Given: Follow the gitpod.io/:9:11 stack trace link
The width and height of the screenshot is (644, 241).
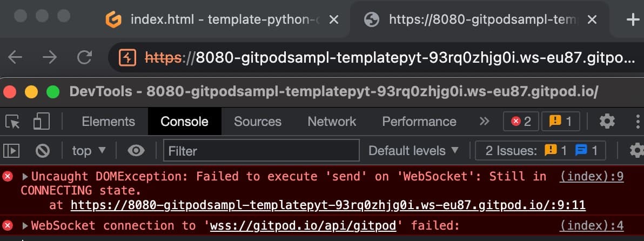Looking at the screenshot, I should (x=328, y=205).
